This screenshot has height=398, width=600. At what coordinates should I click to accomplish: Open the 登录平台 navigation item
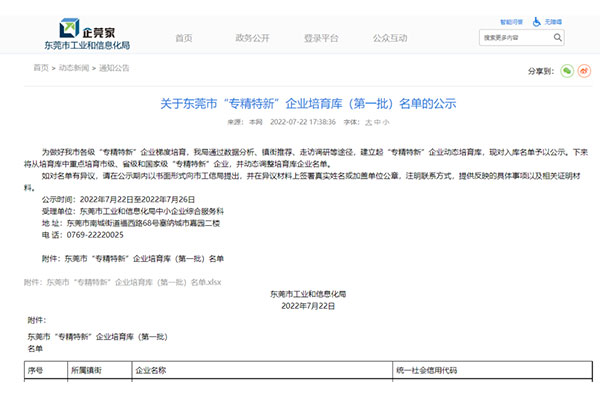(x=321, y=38)
